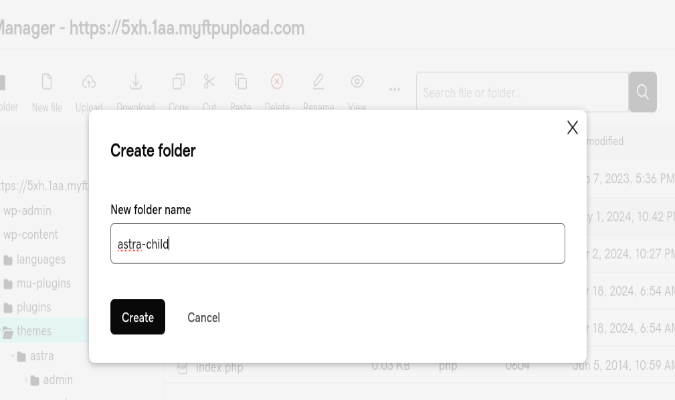Click into the Search file or folder field
This screenshot has width=675, height=400.
click(x=522, y=92)
